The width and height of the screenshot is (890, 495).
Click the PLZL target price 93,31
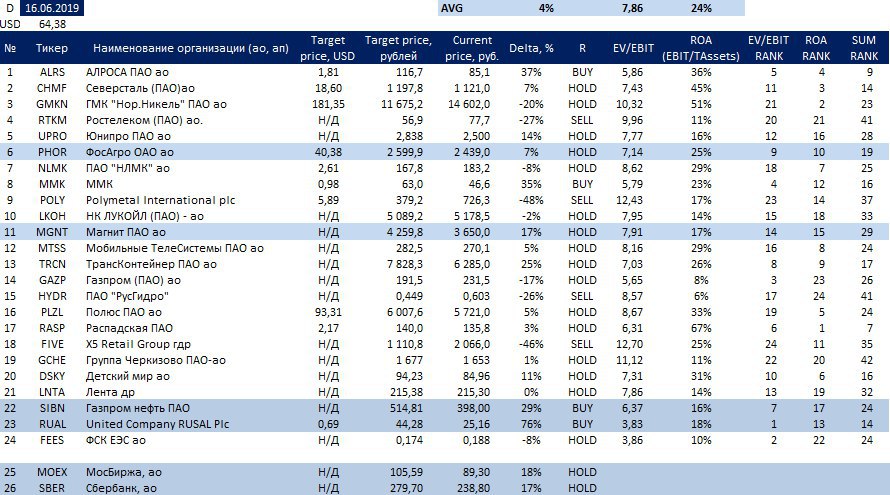coord(329,312)
